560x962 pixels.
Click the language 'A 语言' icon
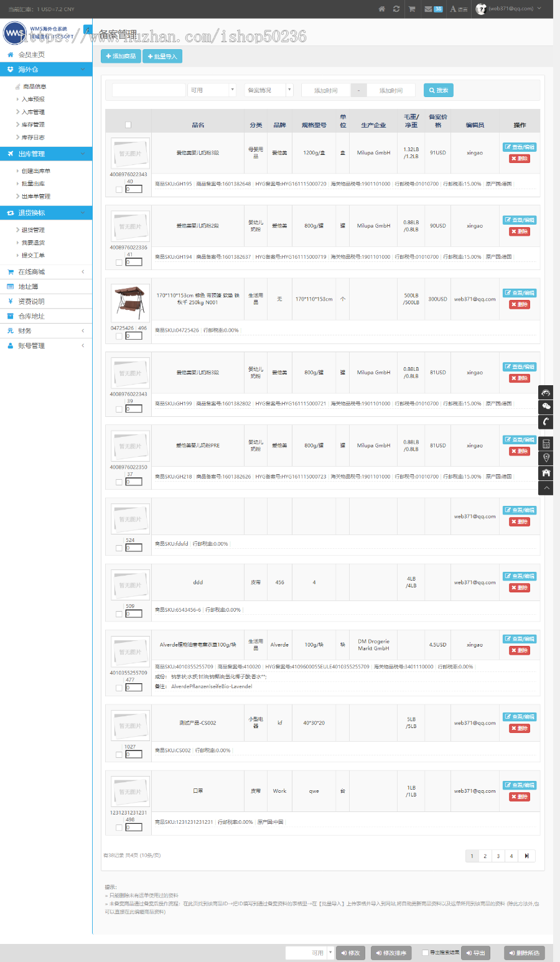(x=459, y=9)
